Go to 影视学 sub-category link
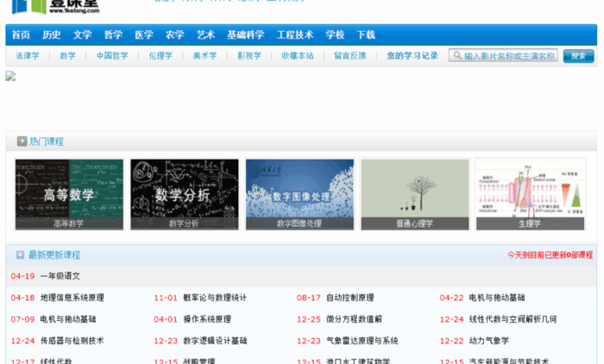 [249, 56]
